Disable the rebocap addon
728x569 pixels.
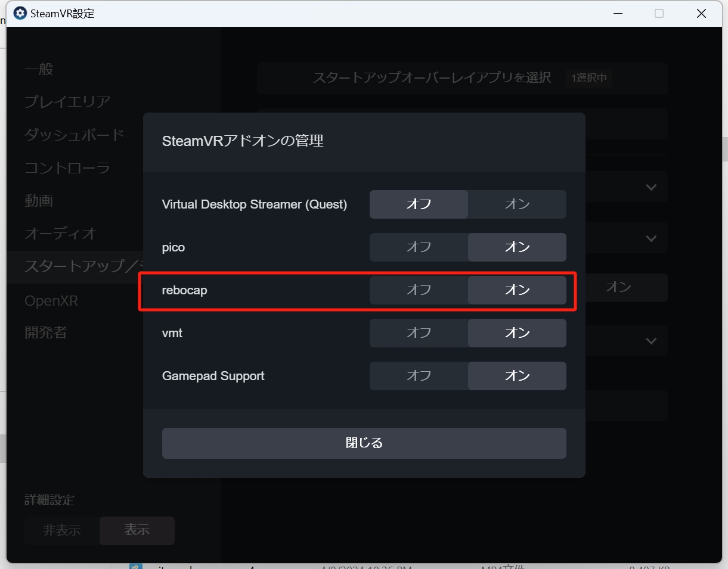pos(419,290)
